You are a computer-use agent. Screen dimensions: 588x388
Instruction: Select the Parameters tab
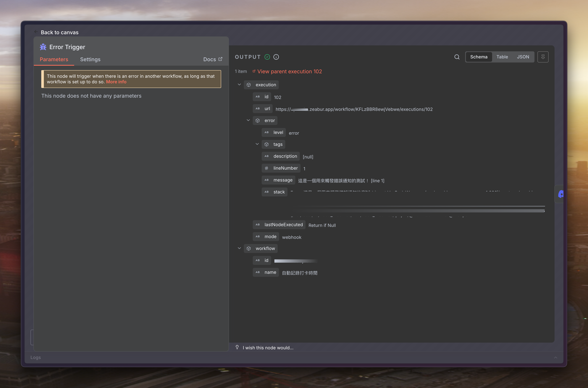coord(54,59)
